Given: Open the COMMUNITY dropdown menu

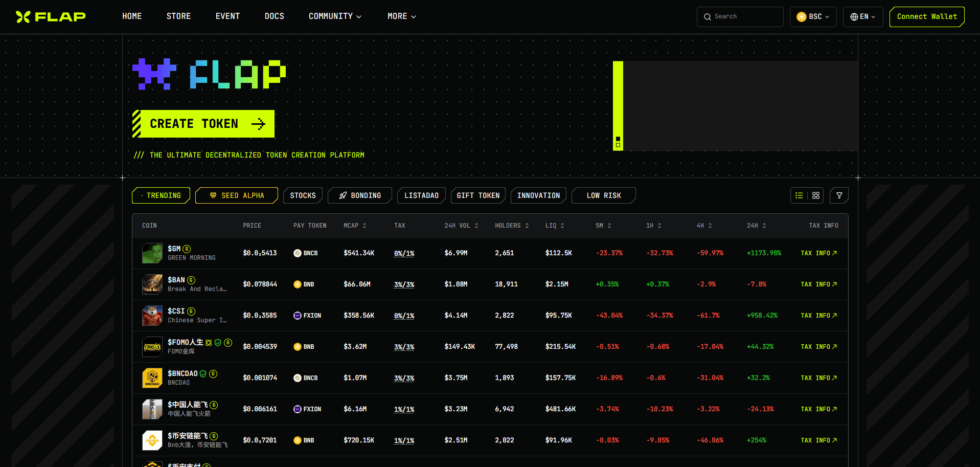Looking at the screenshot, I should (x=335, y=16).
